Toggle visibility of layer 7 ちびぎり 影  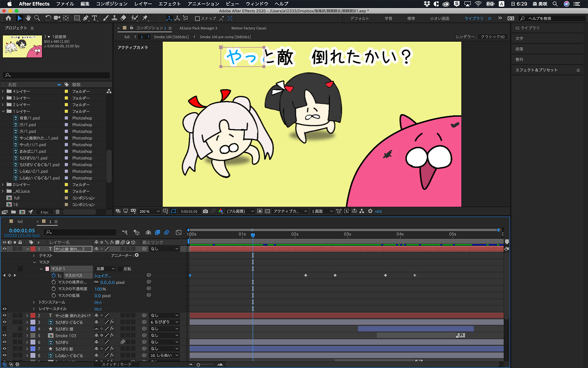click(5, 349)
